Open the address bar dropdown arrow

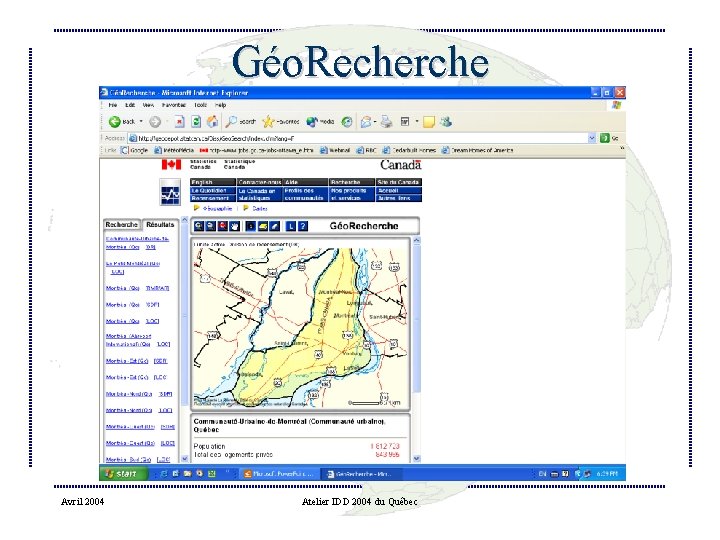tap(592, 138)
